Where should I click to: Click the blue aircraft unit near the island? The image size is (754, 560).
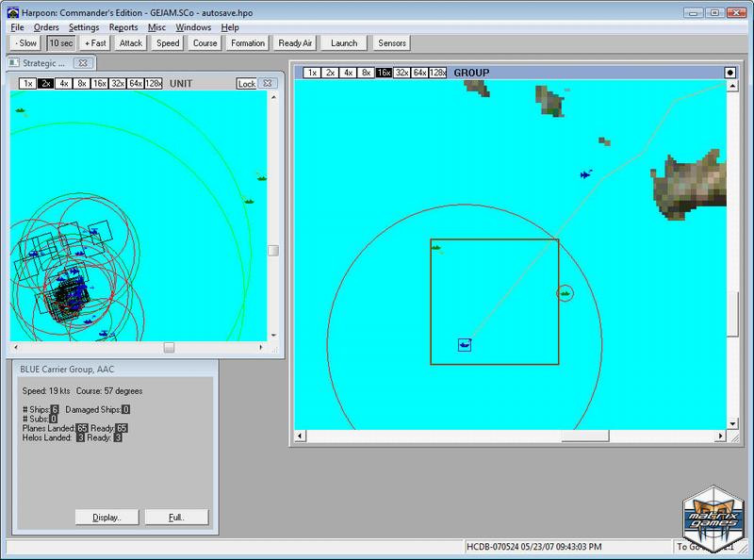(585, 174)
